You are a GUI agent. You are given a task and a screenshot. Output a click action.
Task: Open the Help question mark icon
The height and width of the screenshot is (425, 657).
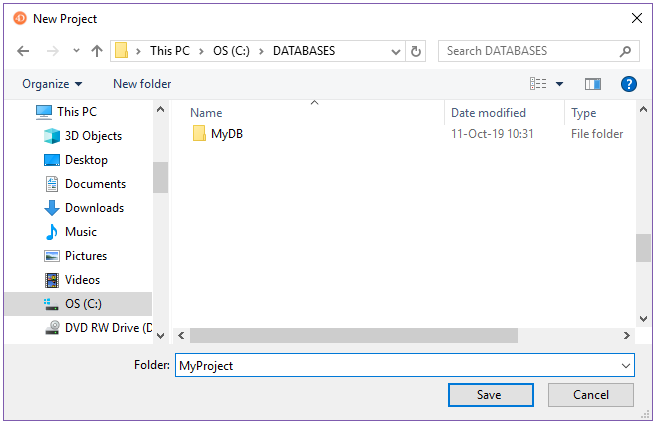pos(629,84)
